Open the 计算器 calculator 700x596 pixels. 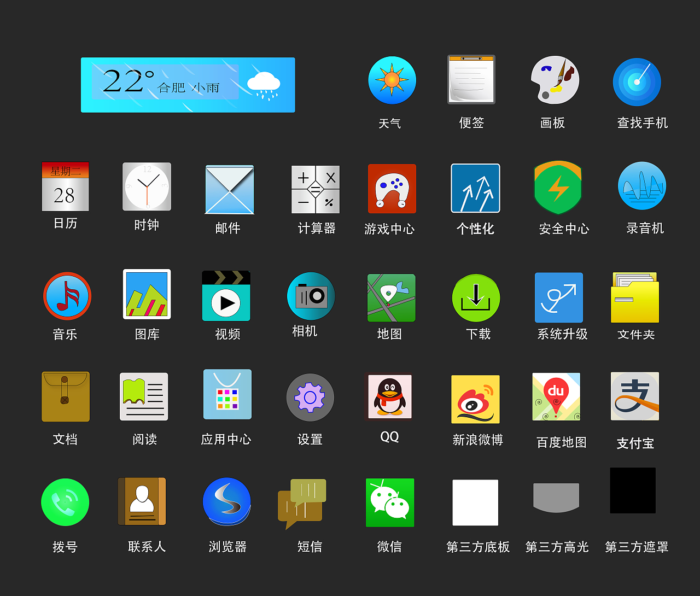315,188
